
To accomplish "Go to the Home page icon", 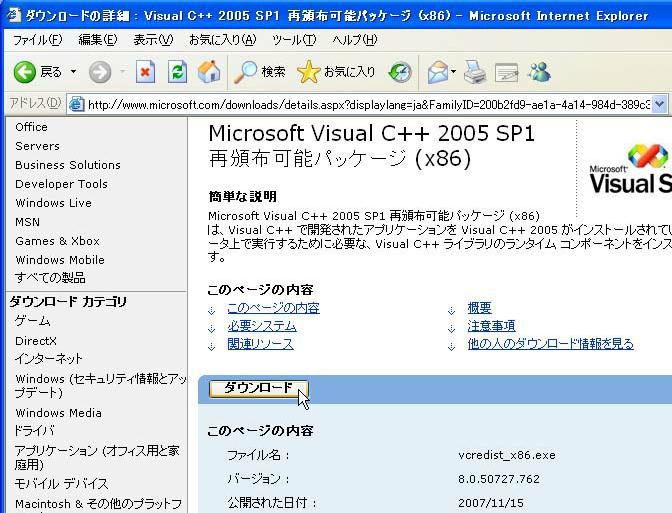I will (209, 72).
